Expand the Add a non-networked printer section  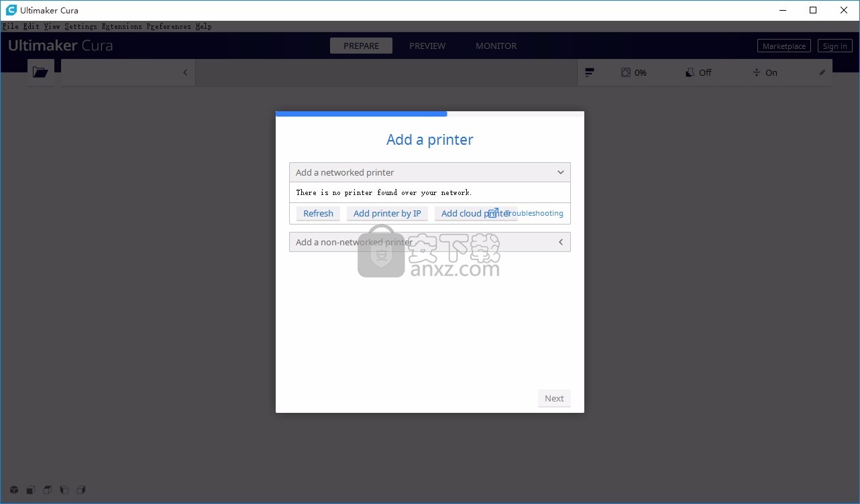click(x=561, y=242)
